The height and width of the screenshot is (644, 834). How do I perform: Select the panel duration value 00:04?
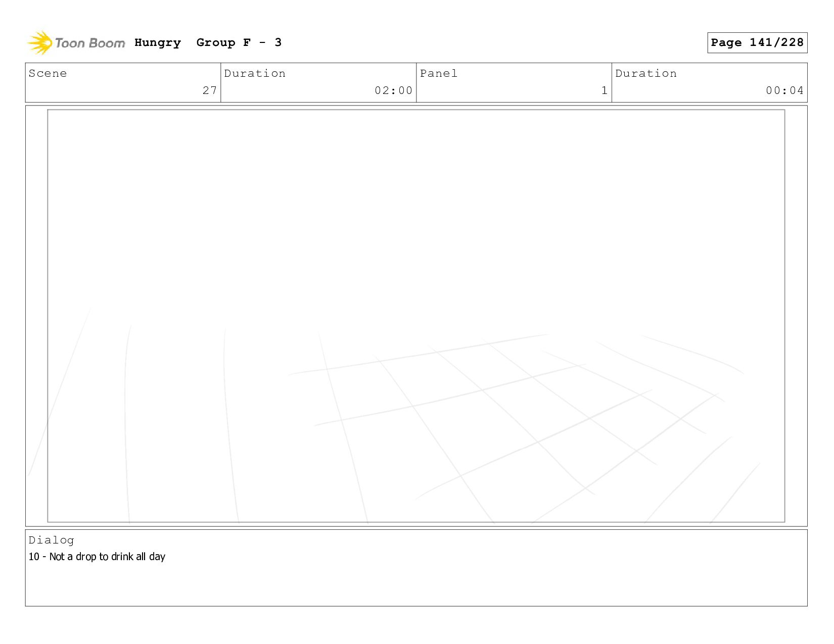(x=784, y=90)
